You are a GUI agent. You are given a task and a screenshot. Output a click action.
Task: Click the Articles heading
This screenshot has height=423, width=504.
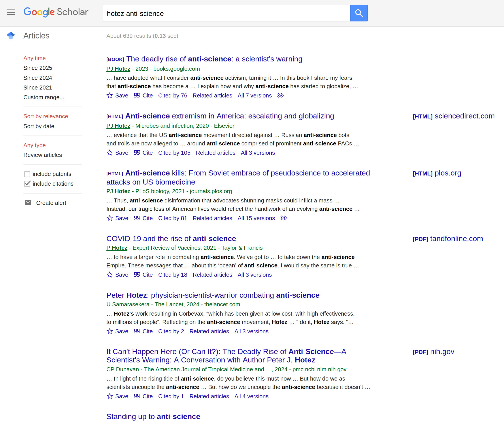coord(36,36)
